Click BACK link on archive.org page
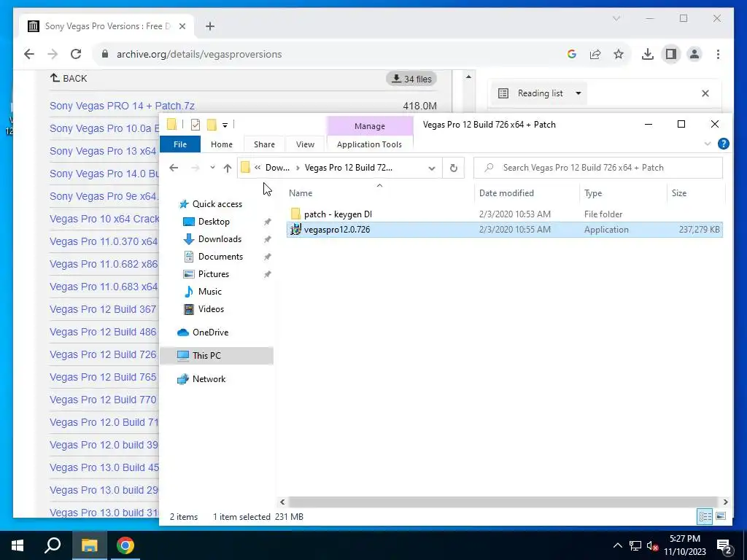This screenshot has height=560, width=747. (x=69, y=78)
